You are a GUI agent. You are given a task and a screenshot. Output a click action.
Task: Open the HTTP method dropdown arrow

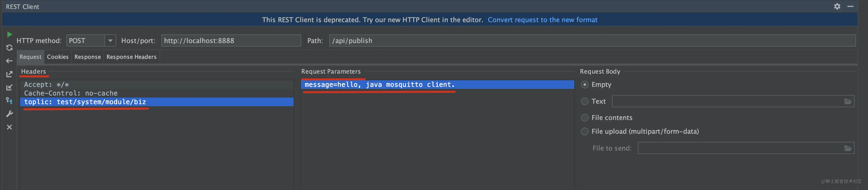[x=110, y=41]
